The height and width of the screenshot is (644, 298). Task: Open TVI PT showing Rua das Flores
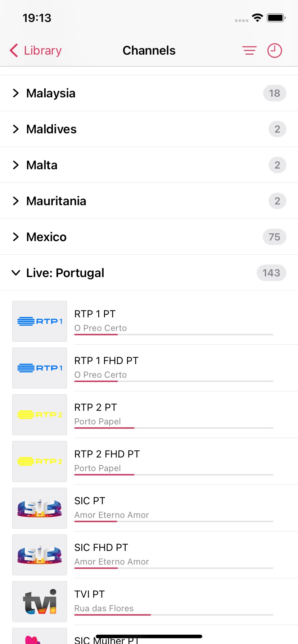pyautogui.click(x=173, y=601)
